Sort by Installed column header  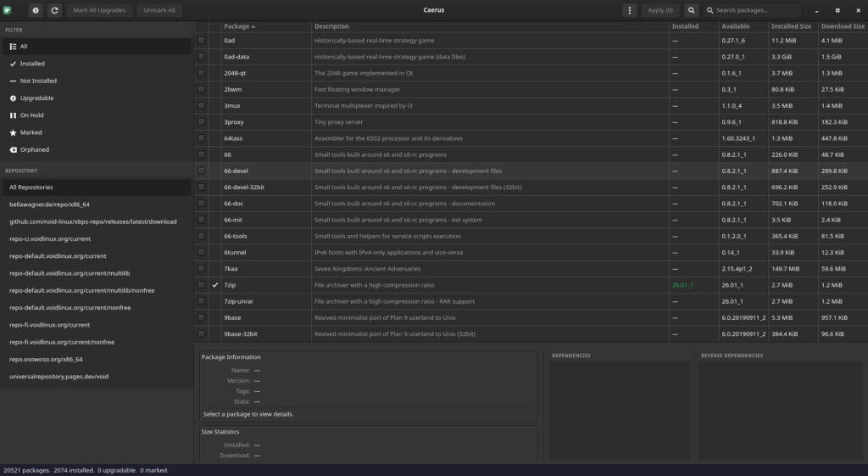(693, 26)
